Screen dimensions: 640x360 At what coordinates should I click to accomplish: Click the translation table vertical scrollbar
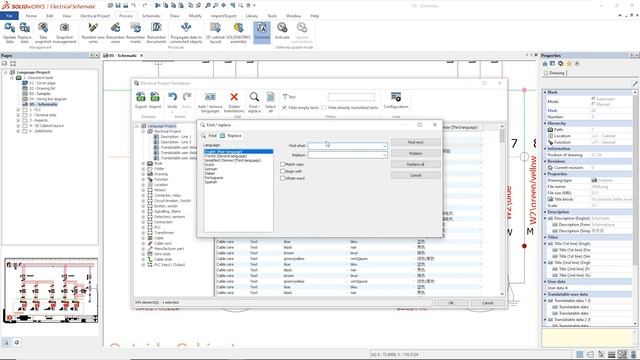502,210
